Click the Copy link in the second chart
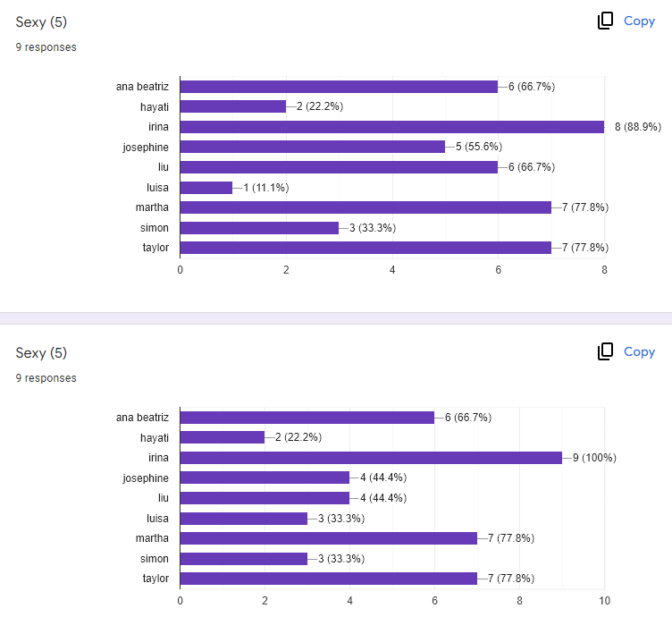The image size is (672, 617). click(639, 352)
